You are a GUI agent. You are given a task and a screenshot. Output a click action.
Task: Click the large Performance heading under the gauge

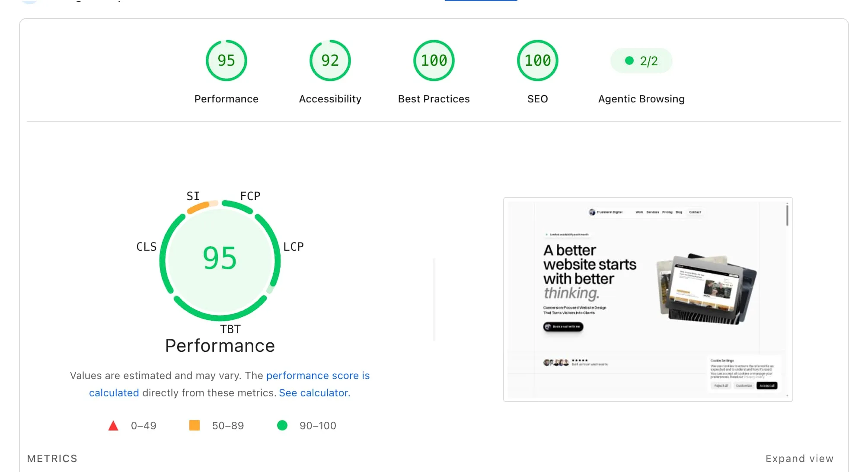(x=220, y=346)
